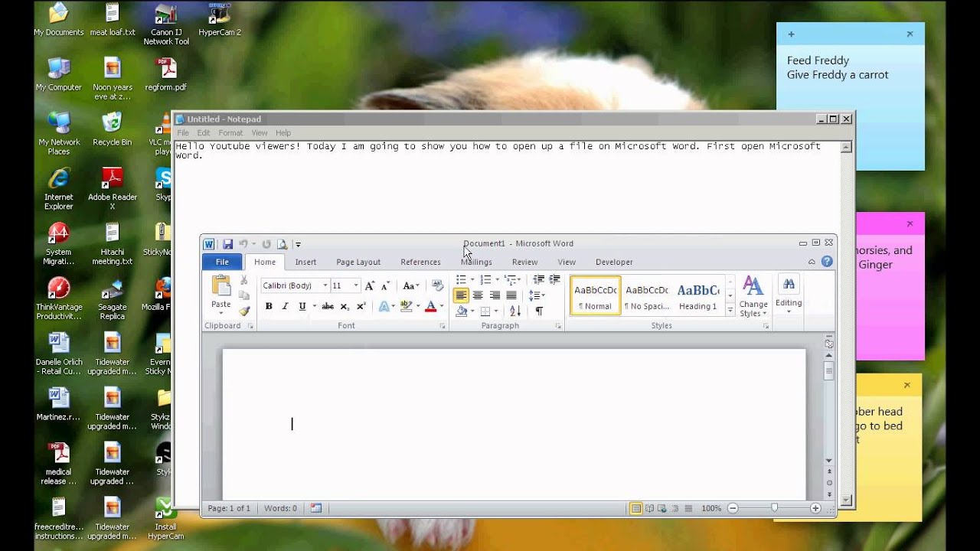The image size is (980, 551).
Task: Toggle Show/Hide paragraph marks
Action: (x=539, y=311)
